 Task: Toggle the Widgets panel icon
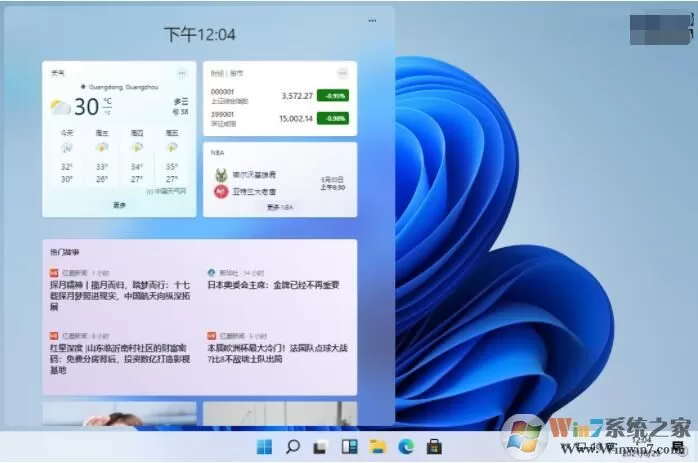[x=349, y=447]
